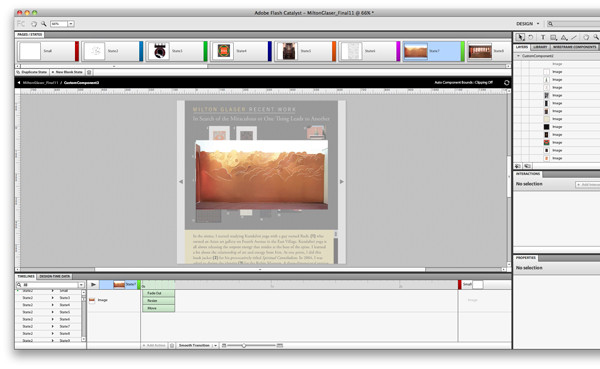Activate the Hand pan tool beside the FC logo
Screen dimensions: 600x369
[34, 24]
